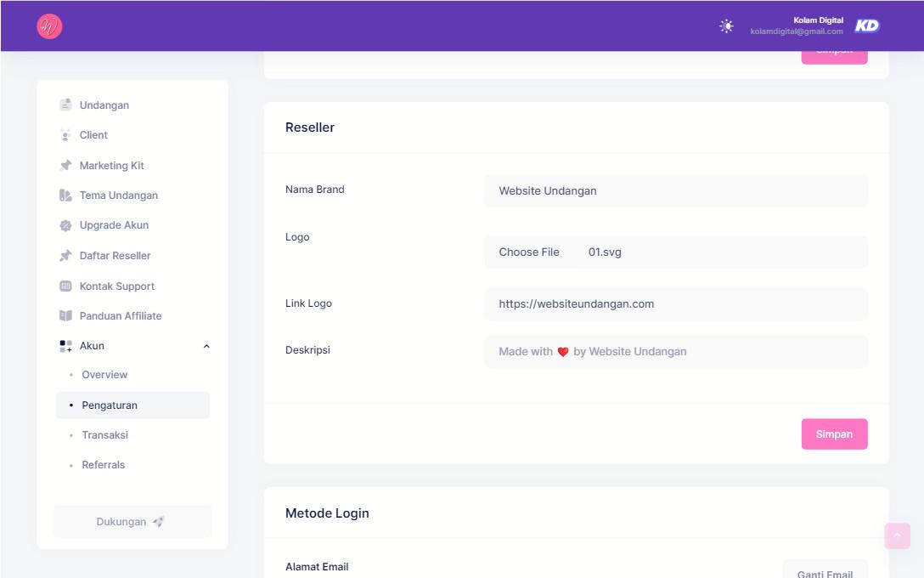Collapse the Akun menu chevron

point(206,347)
